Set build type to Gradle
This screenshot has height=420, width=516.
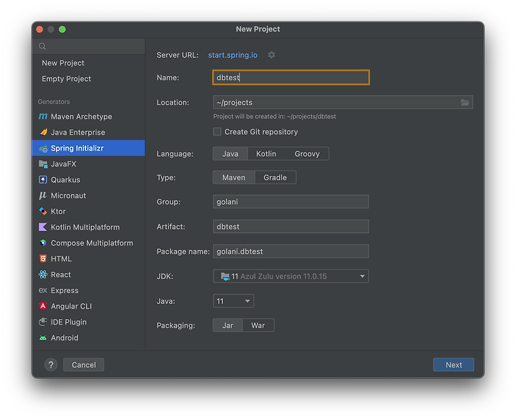point(275,177)
